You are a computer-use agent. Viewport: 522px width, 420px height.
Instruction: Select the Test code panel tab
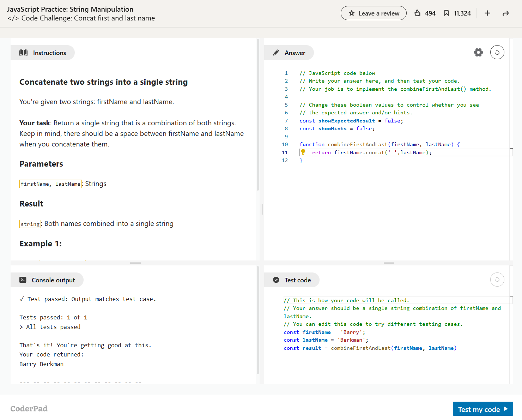(292, 280)
